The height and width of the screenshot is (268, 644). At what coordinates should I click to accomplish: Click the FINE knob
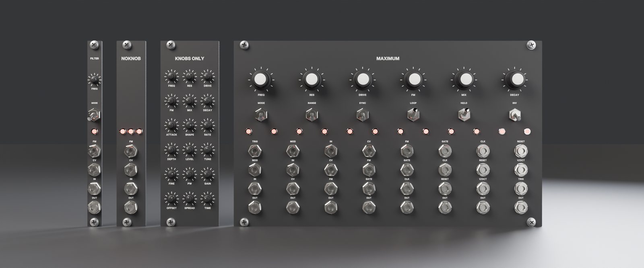click(171, 174)
